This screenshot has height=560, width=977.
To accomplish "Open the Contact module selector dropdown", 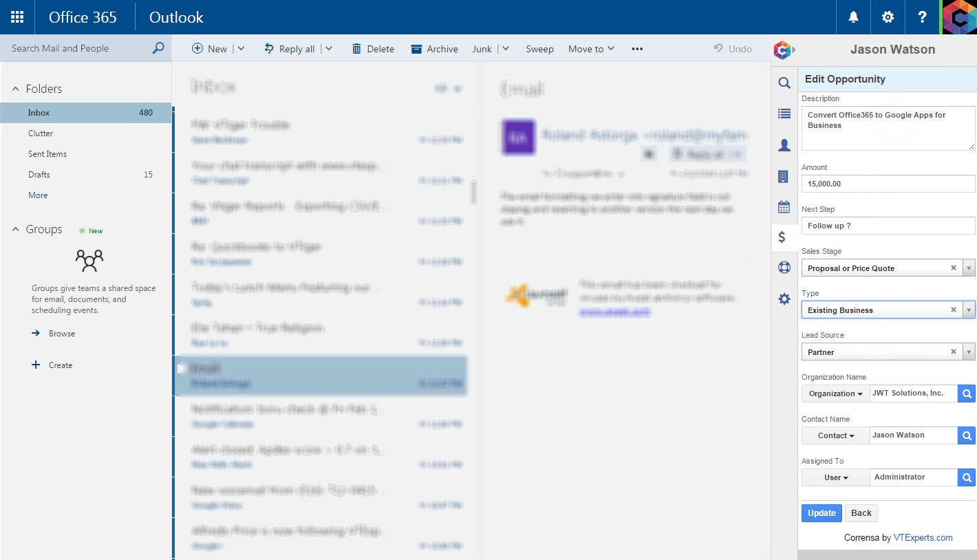I will point(835,436).
